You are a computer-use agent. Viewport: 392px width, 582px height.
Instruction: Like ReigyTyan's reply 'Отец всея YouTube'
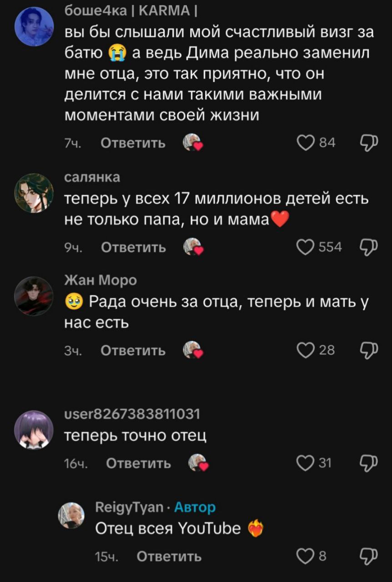pyautogui.click(x=304, y=556)
